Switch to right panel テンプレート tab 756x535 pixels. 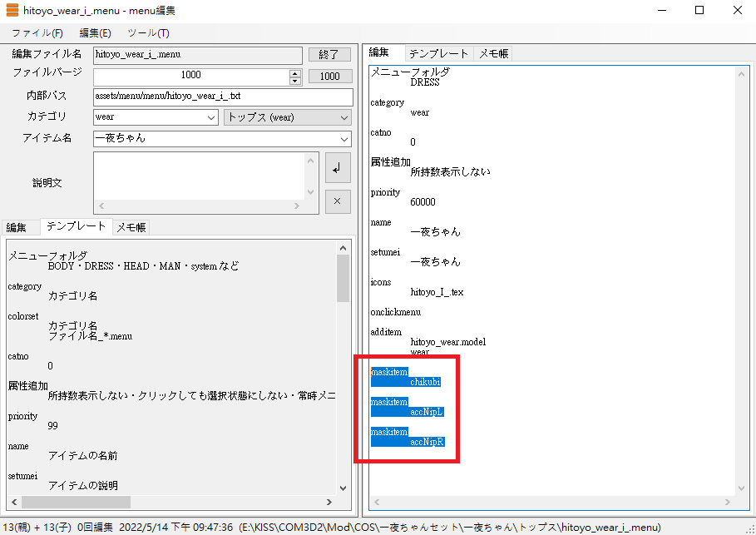(439, 53)
